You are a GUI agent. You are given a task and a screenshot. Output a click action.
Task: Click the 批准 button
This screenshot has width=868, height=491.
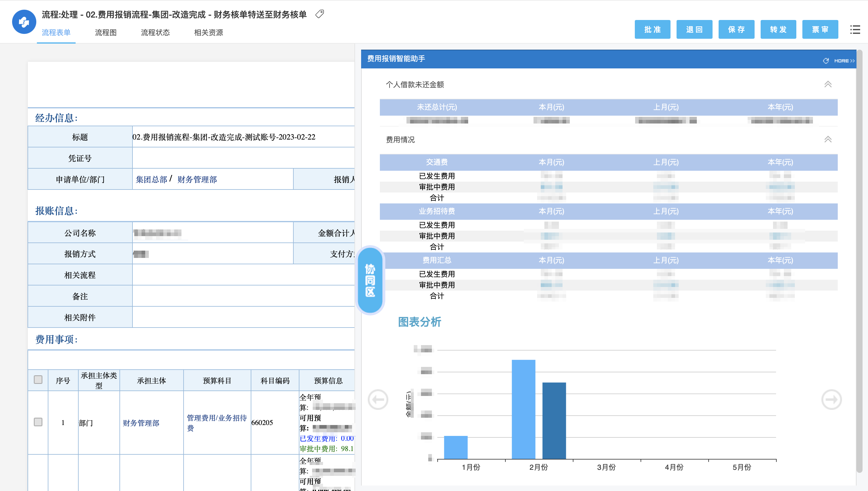point(652,29)
